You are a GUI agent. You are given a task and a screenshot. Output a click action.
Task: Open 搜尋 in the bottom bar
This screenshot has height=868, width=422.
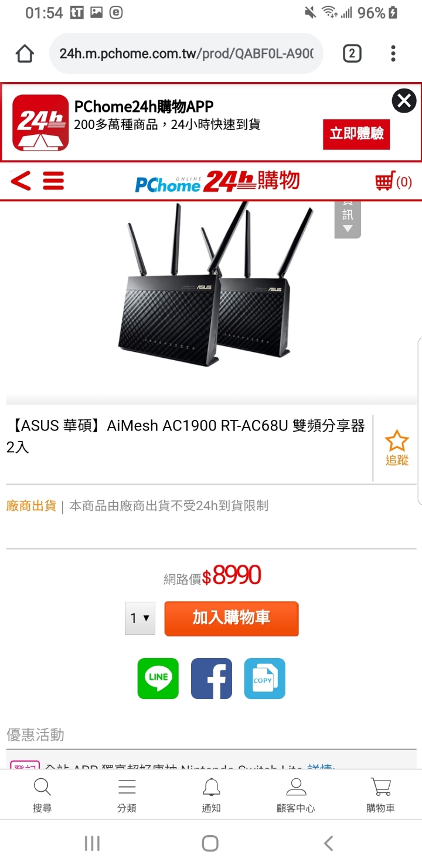pos(42,795)
